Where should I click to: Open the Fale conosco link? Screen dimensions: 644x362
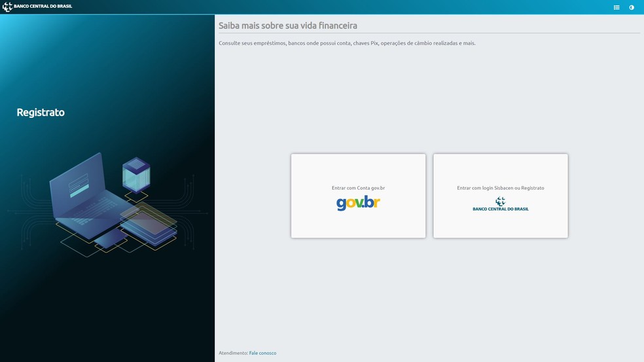click(262, 353)
